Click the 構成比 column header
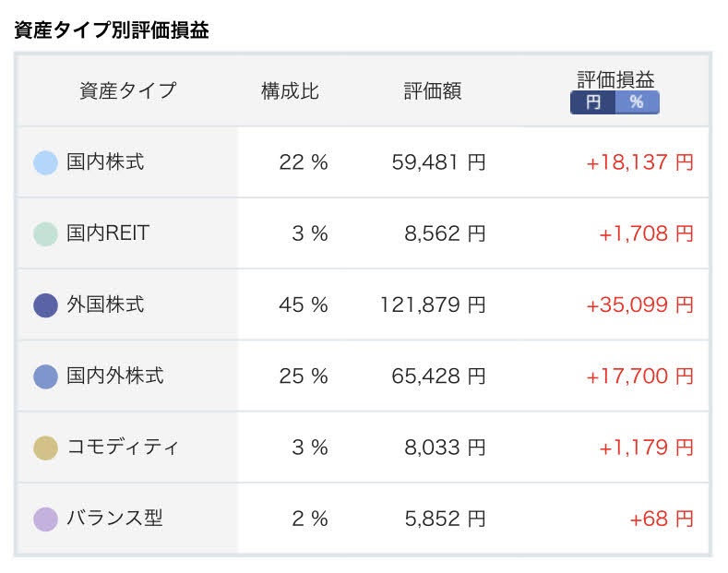 pos(290,91)
